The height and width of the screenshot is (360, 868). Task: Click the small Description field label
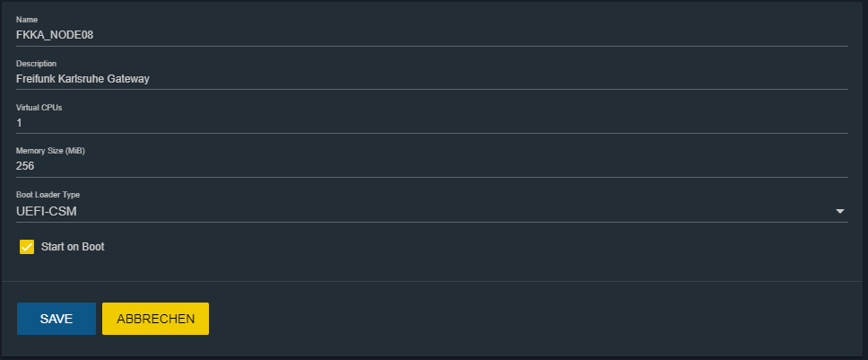click(x=37, y=64)
